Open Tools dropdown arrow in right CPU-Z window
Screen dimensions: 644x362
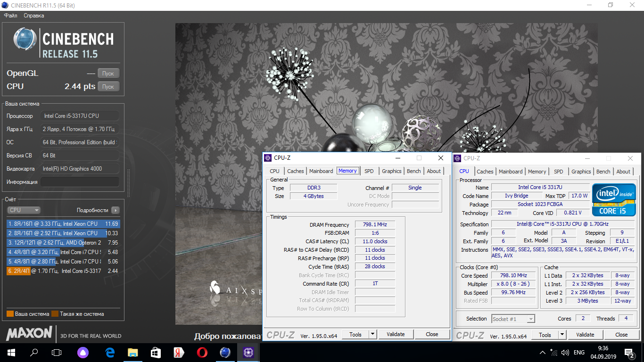coord(562,335)
